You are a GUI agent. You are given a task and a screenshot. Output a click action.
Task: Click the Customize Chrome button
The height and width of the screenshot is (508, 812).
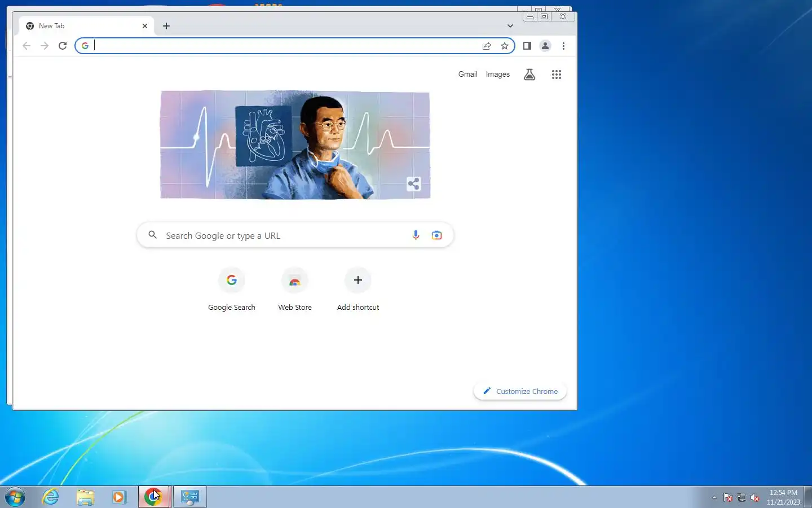click(x=520, y=391)
